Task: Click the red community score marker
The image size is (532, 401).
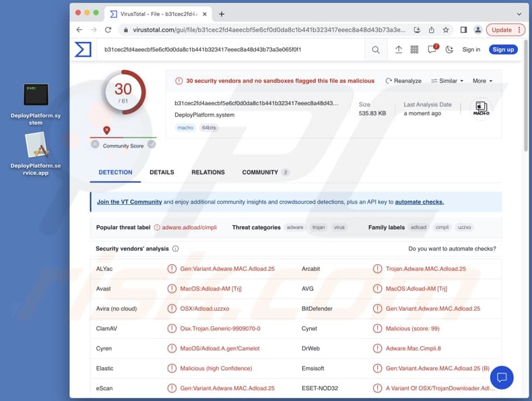Action: pos(106,130)
